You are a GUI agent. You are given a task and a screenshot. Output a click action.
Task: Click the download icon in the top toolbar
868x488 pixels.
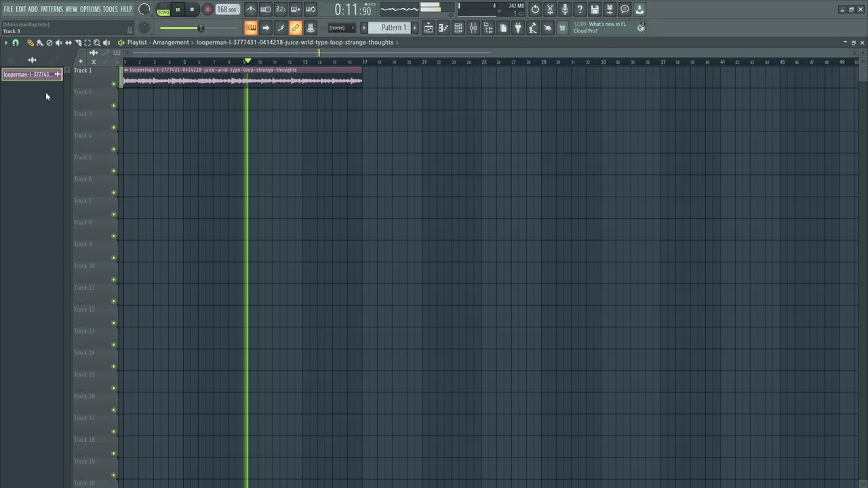(639, 9)
